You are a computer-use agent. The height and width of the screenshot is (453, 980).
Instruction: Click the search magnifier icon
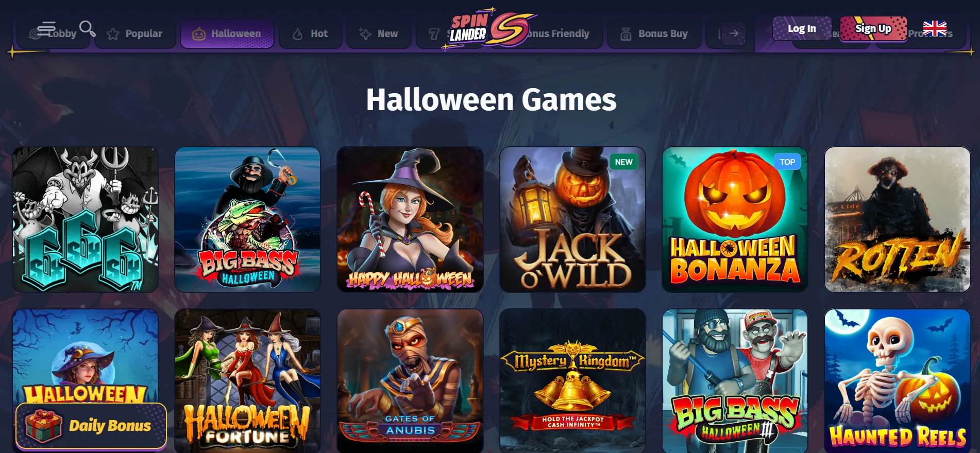point(87,28)
